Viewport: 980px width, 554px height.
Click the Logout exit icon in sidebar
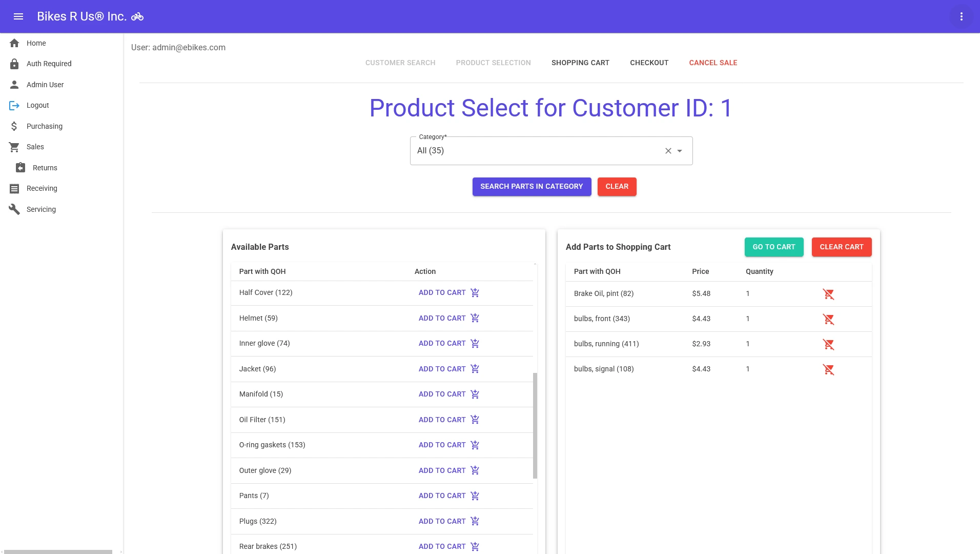pos(14,105)
